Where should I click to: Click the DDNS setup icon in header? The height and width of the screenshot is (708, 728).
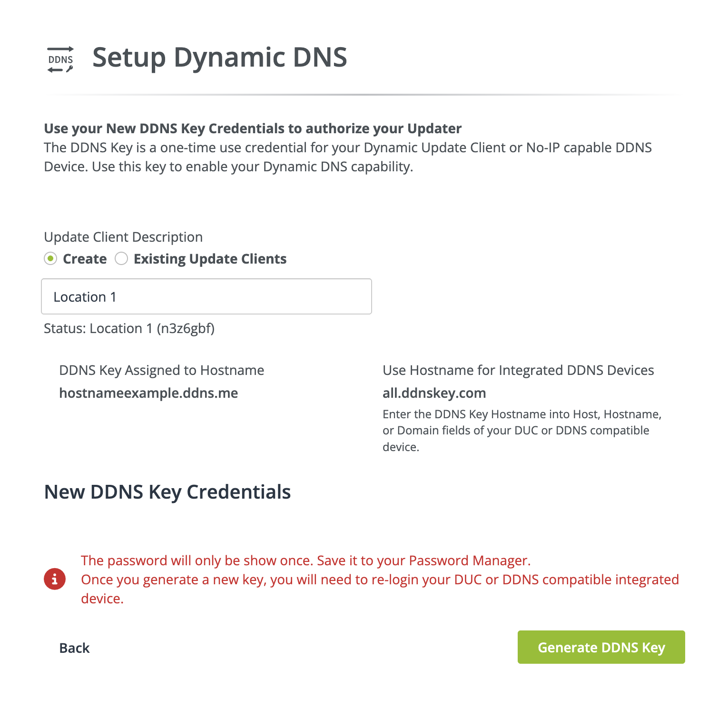click(60, 59)
